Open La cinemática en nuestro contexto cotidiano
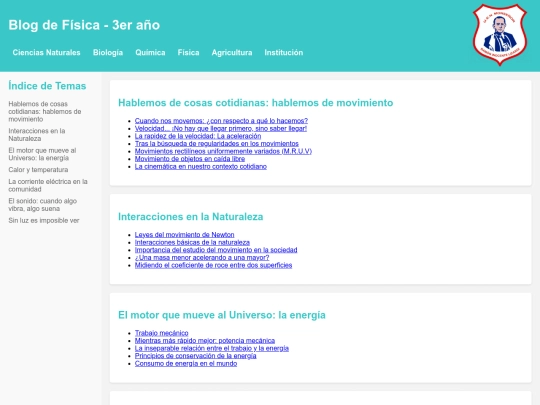This screenshot has height=405, width=540. point(201,166)
